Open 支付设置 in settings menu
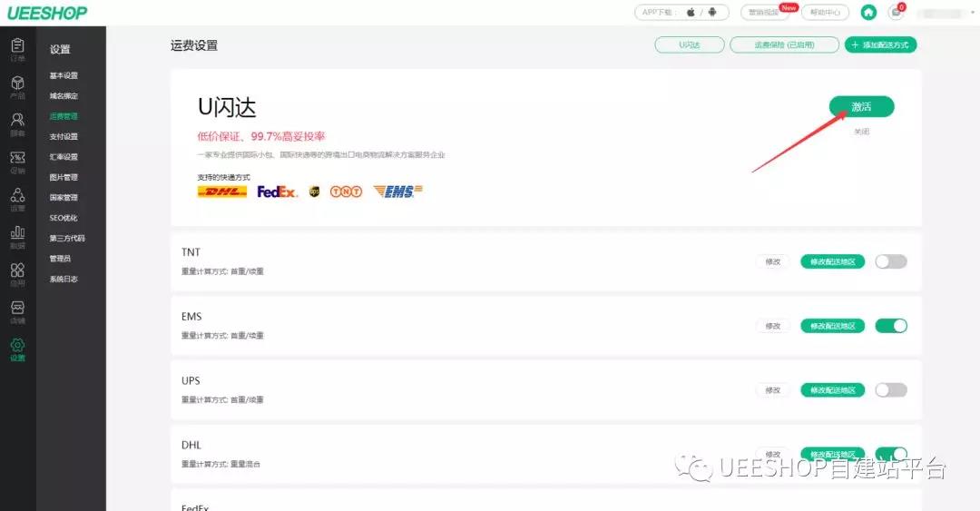Viewport: 980px width, 511px height. coord(64,136)
